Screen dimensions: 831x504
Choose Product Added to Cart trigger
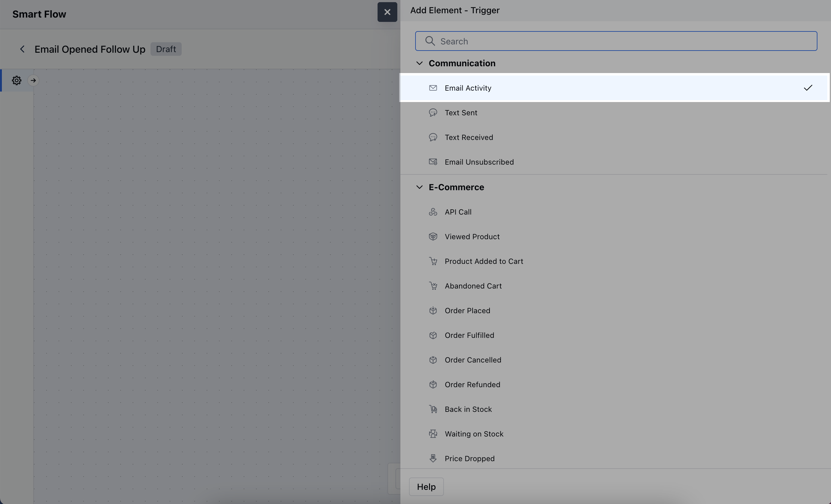pos(484,261)
